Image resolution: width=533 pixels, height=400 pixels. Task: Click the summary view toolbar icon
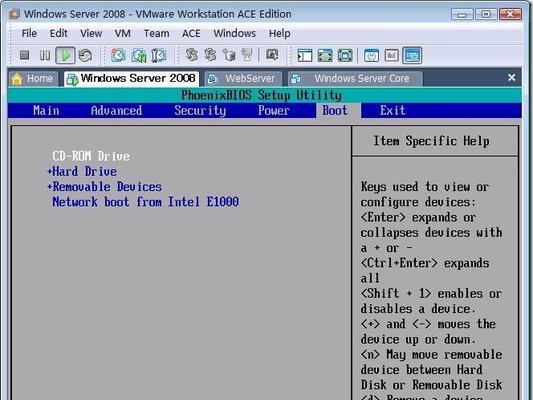371,55
